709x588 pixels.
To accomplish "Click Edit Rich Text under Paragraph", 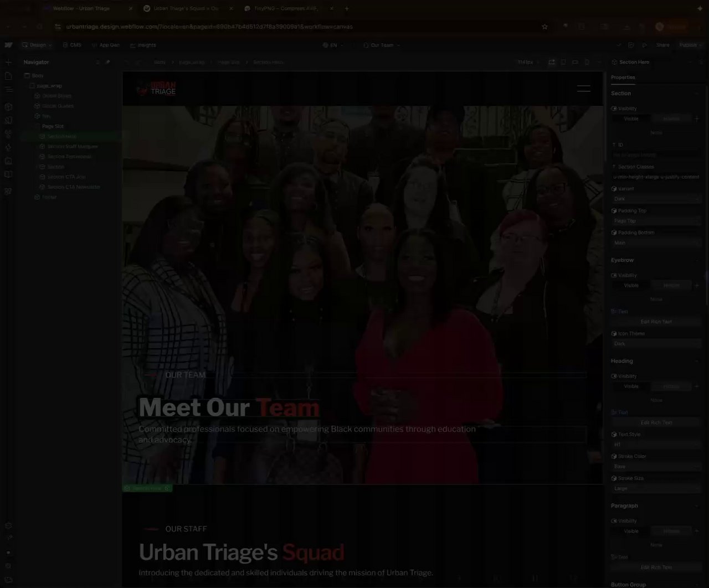I will (x=656, y=567).
